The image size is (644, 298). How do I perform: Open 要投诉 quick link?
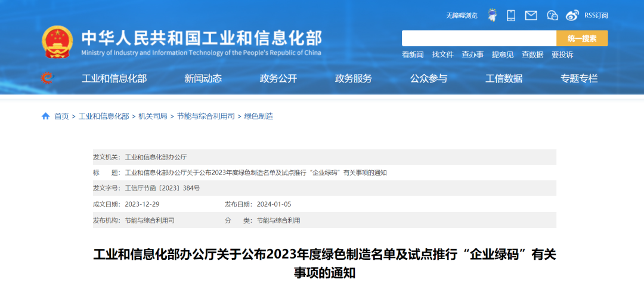[562, 55]
